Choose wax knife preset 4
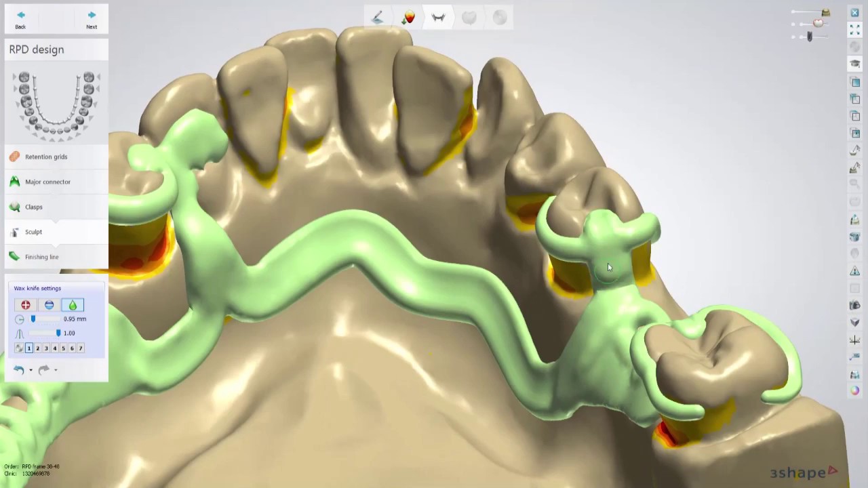 tap(55, 348)
